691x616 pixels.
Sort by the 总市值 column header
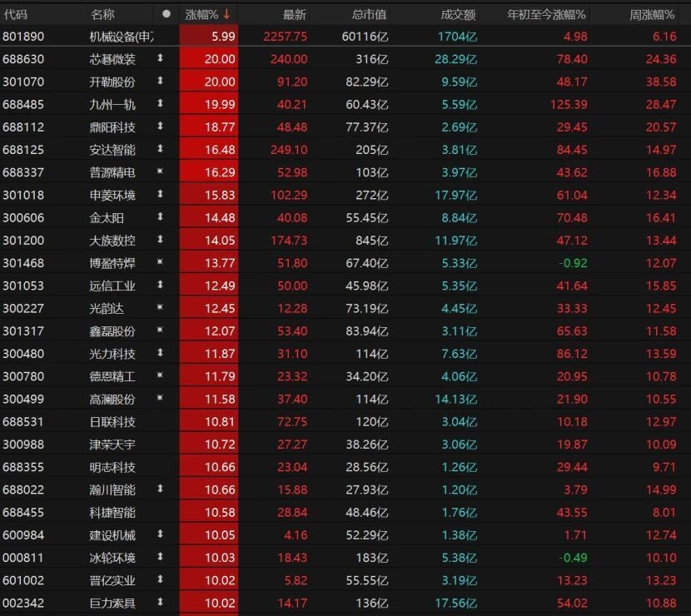point(370,14)
